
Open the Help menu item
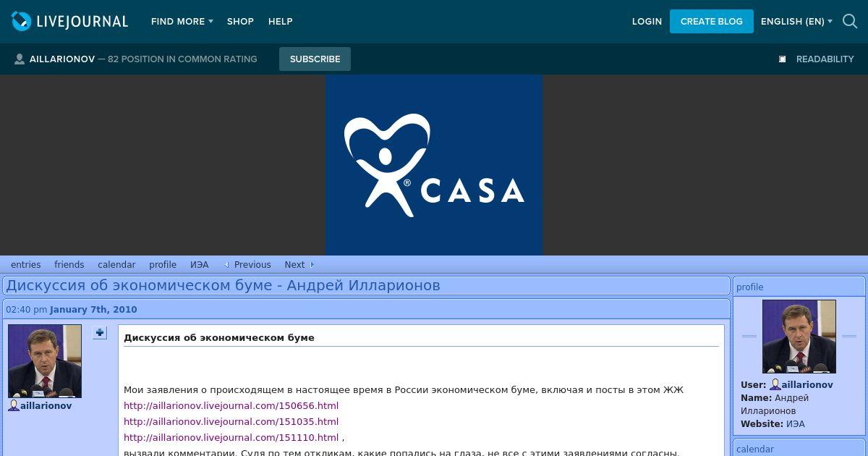[x=281, y=22]
